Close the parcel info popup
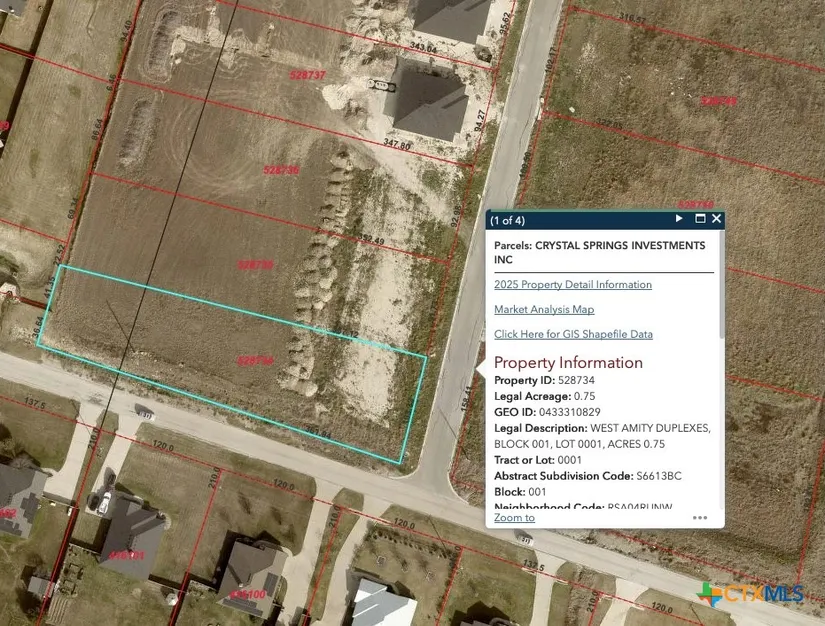This screenshot has height=626, width=825. pyautogui.click(x=716, y=219)
